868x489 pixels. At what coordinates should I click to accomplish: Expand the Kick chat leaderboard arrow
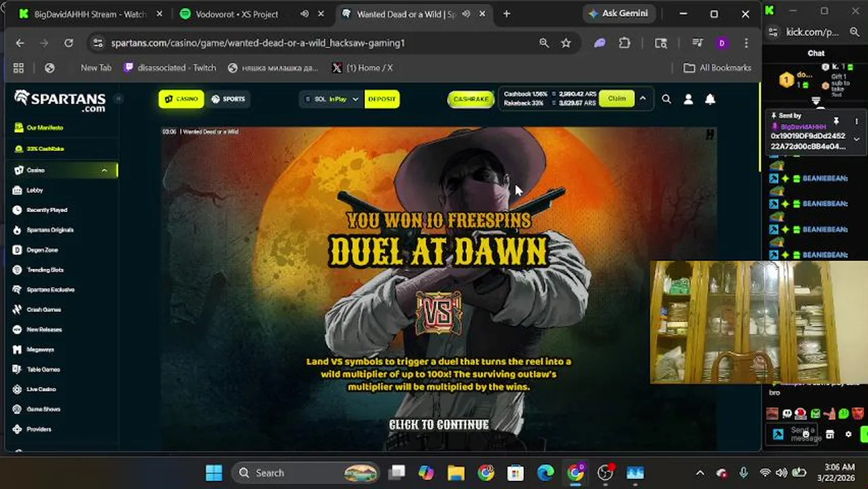[x=816, y=101]
